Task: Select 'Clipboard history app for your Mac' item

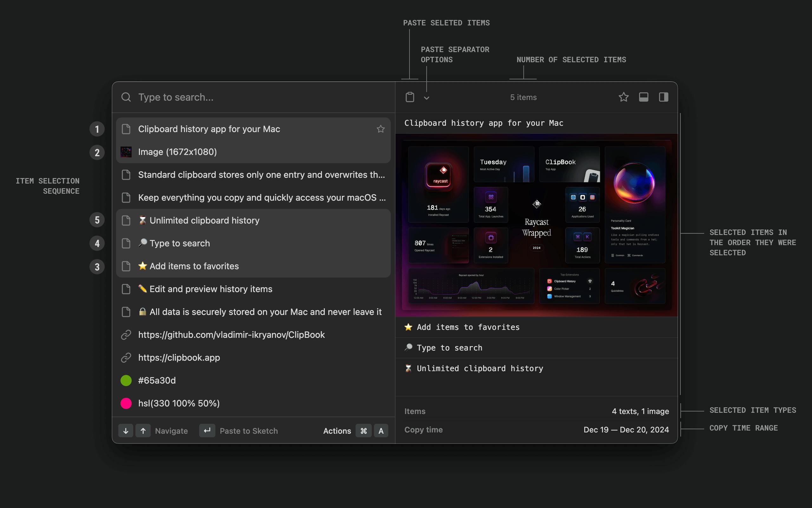Action: [253, 129]
